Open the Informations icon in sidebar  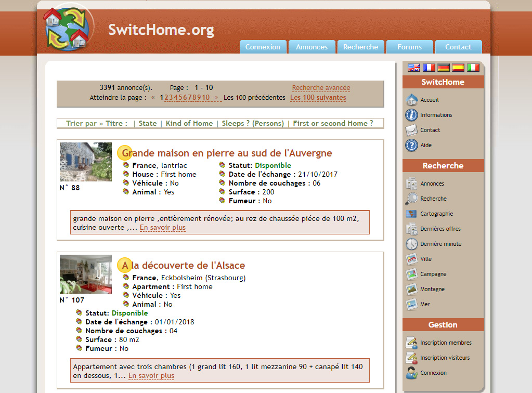tap(411, 115)
